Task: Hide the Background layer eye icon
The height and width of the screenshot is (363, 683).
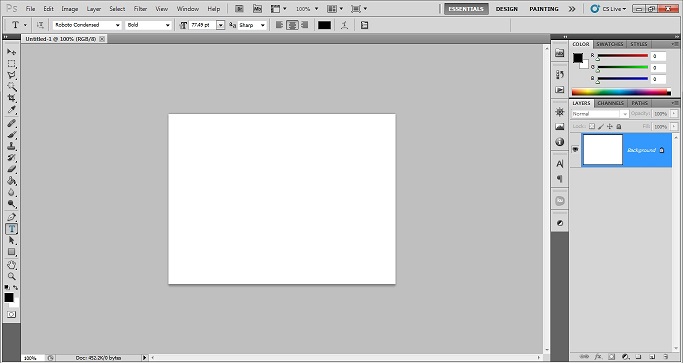Action: click(575, 149)
